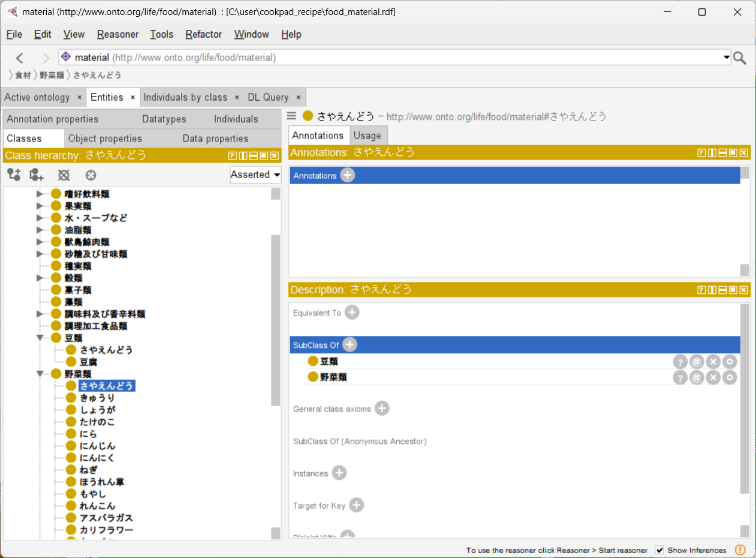The width and height of the screenshot is (756, 558).
Task: Add an Equivalent To expression
Action: click(x=352, y=313)
